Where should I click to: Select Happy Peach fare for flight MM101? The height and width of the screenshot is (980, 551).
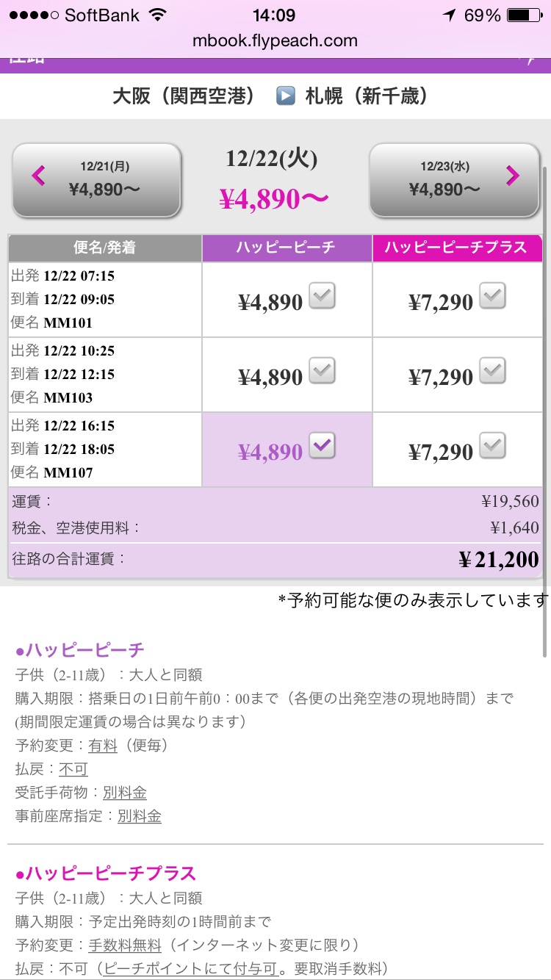pyautogui.click(x=323, y=296)
